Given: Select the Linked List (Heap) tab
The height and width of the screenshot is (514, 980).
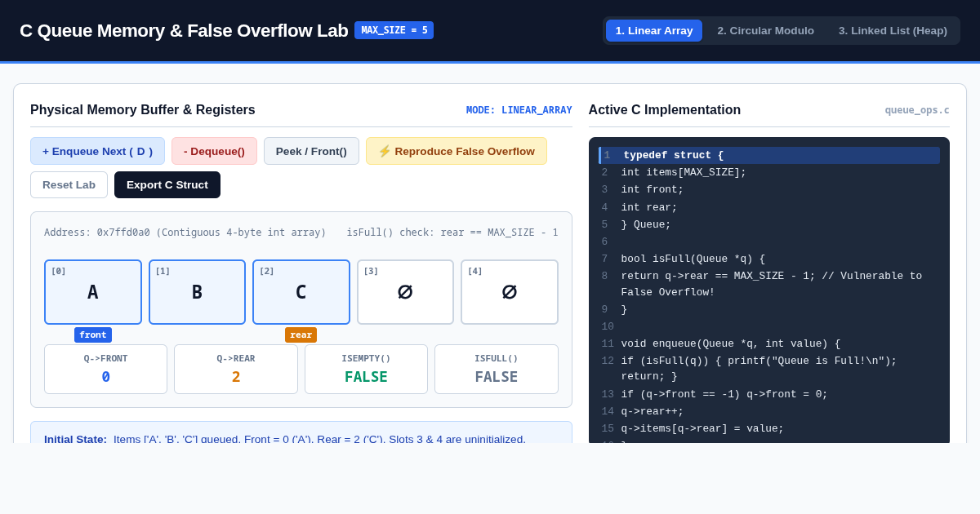Looking at the screenshot, I should click(893, 31).
